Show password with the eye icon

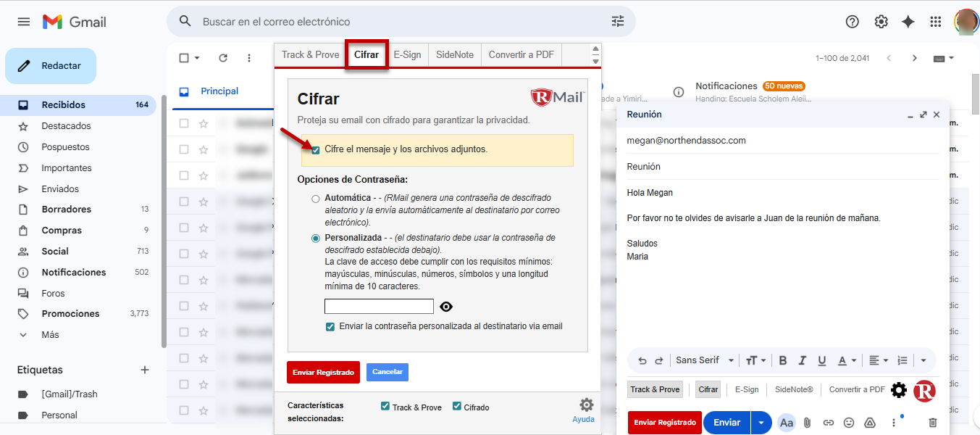446,307
